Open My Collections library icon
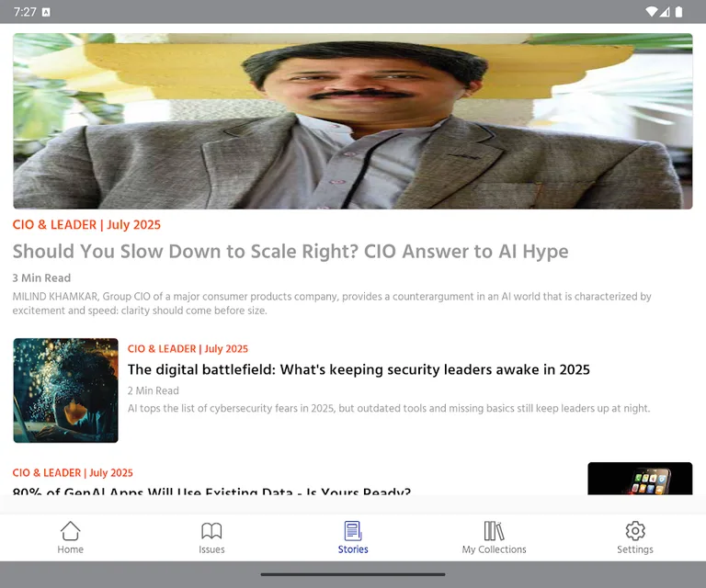This screenshot has height=588, width=706. 494,531
